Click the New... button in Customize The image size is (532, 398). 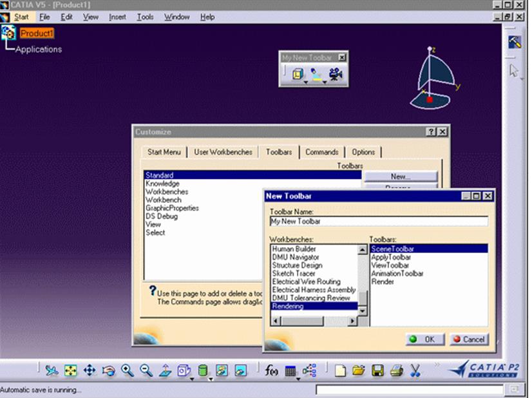point(401,176)
